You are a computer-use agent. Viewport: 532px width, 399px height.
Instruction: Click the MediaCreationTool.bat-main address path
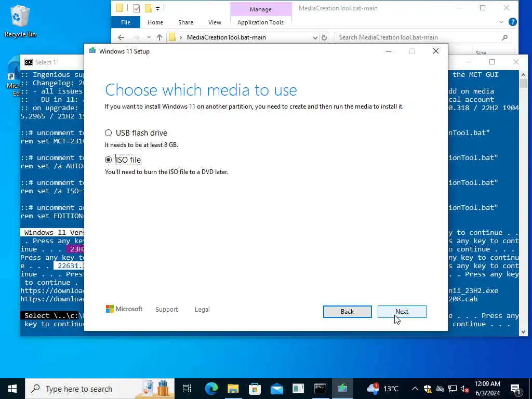tap(227, 37)
